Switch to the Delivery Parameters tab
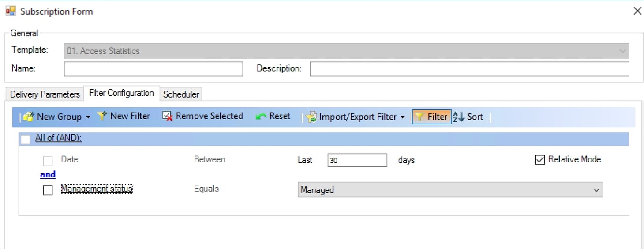This screenshot has width=644, height=249. (x=45, y=94)
